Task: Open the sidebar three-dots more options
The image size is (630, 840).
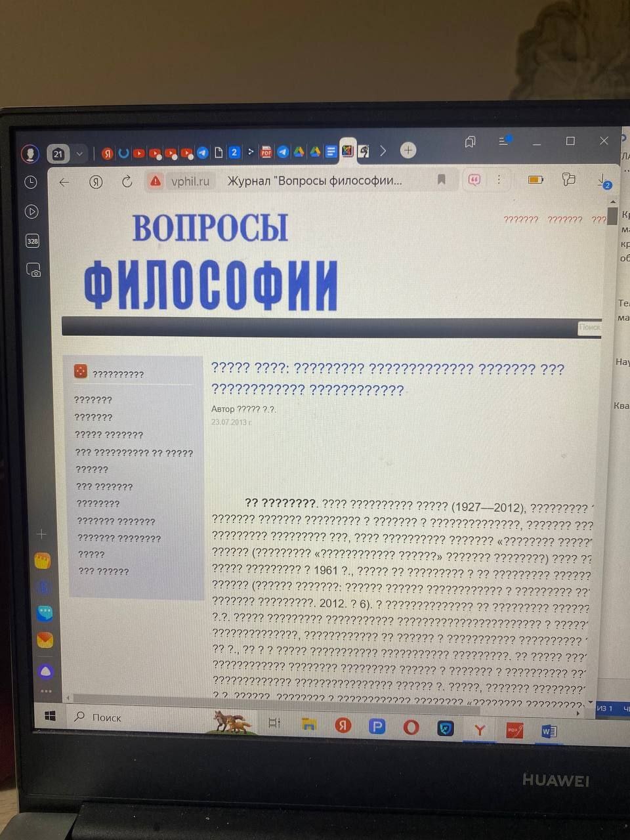Action: [x=46, y=691]
